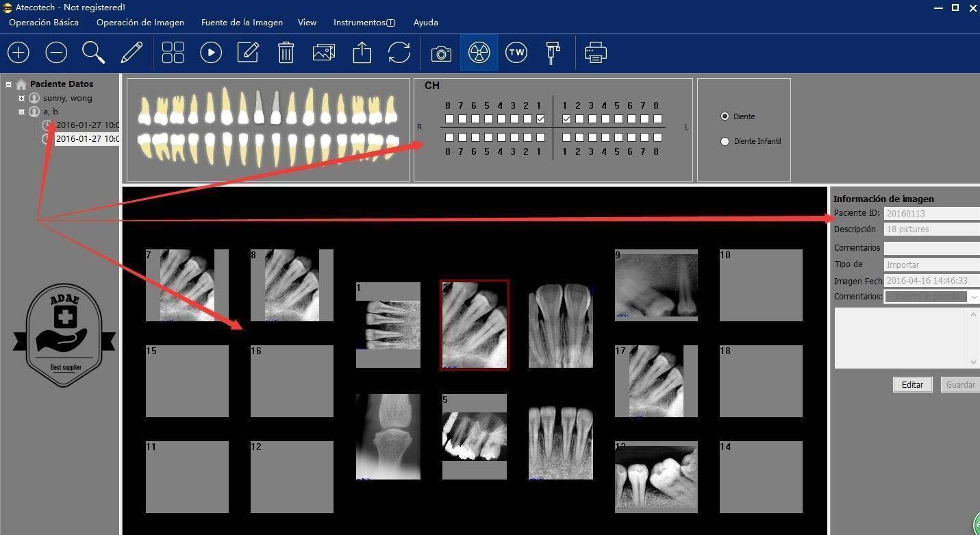Open the Comentarios template dropdown arrow
This screenshot has height=535, width=980.
973,297
